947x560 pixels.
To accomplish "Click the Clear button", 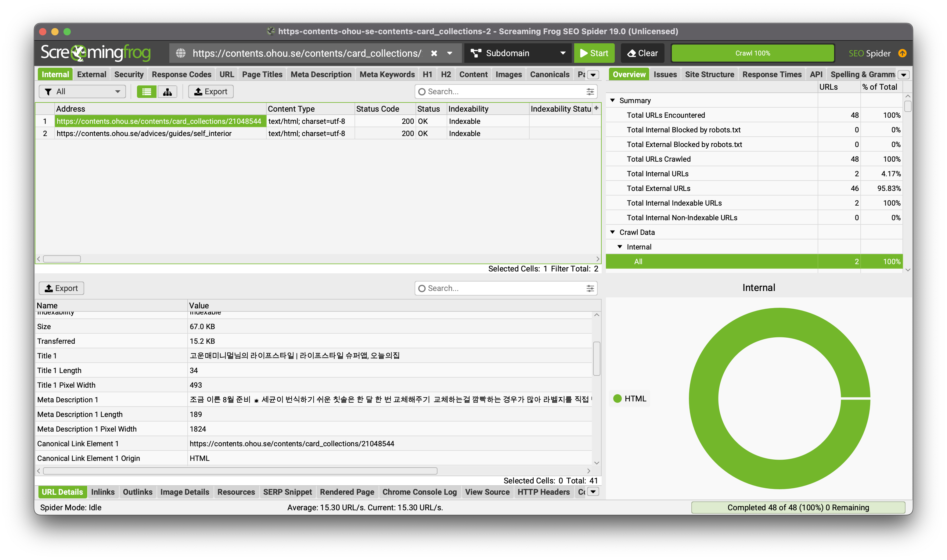I will point(643,53).
